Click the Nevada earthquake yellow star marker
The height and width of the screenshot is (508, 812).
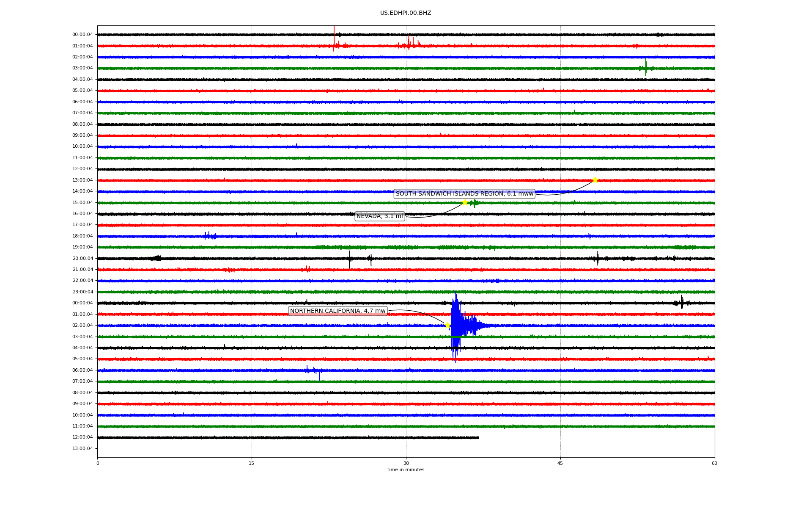465,202
